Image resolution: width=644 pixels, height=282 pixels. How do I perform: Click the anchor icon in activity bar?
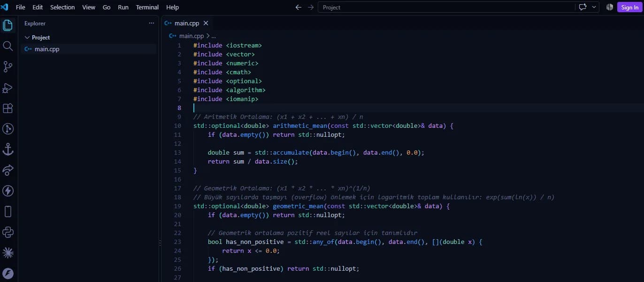pos(8,149)
